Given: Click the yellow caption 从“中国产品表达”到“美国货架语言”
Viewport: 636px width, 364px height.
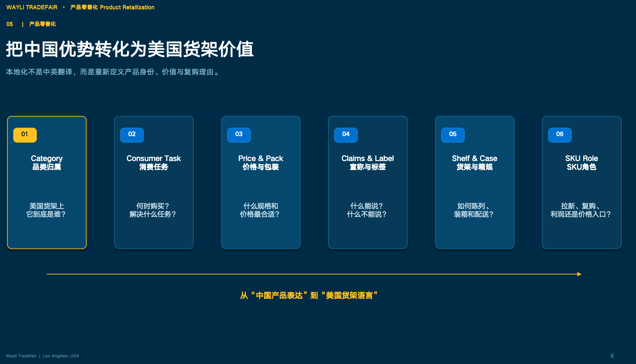Looking at the screenshot, I should click(309, 296).
